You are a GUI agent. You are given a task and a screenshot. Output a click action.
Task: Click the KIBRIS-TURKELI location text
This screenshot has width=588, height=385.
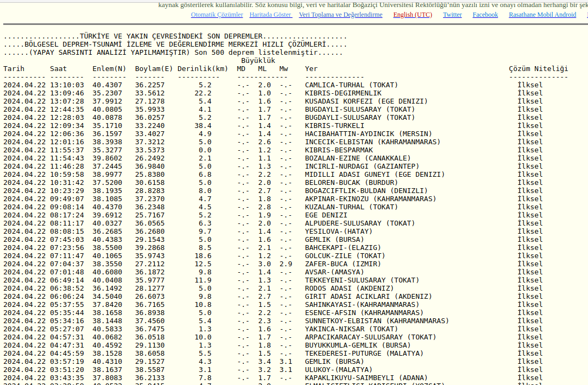click(334, 126)
